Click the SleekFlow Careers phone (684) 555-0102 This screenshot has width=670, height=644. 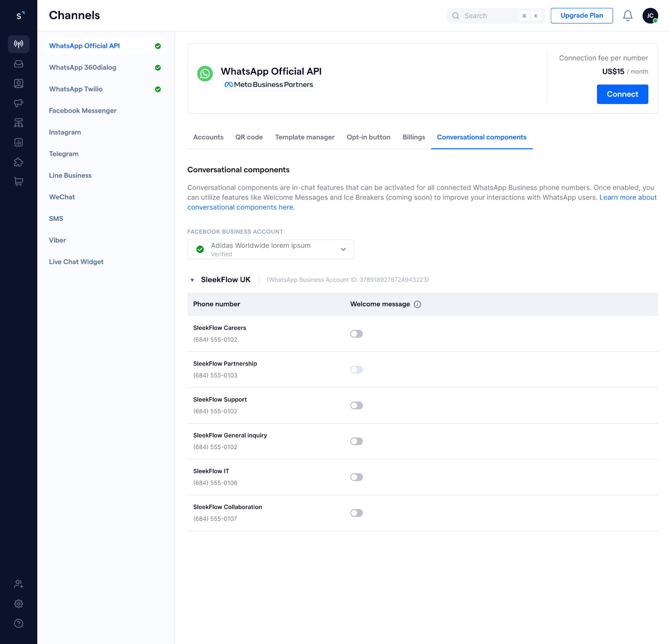click(x=215, y=340)
